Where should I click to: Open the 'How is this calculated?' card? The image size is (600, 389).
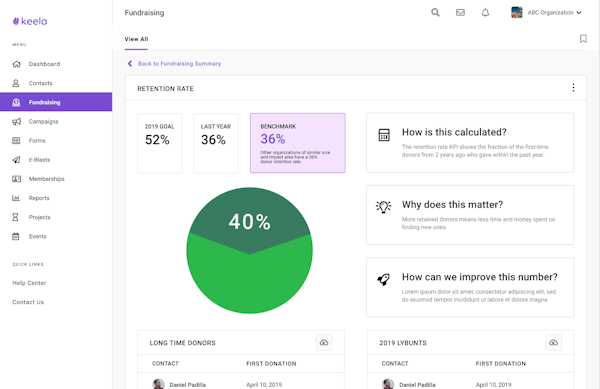click(x=470, y=143)
